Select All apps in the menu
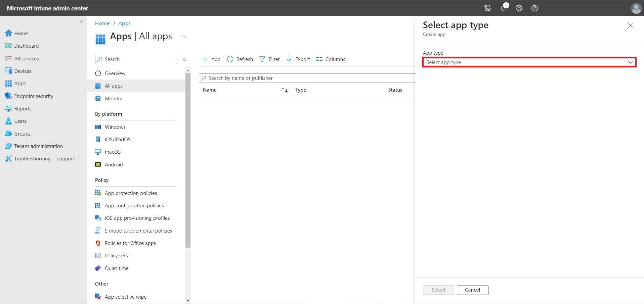Screen dimensions: 644x304 [x=136, y=86]
